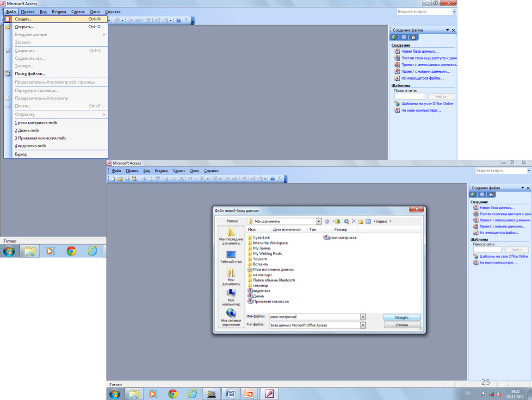Image resolution: width=532 pixels, height=400 pixels.
Task: Click the Home icon in the dialog window's task pane
Action: point(491,194)
